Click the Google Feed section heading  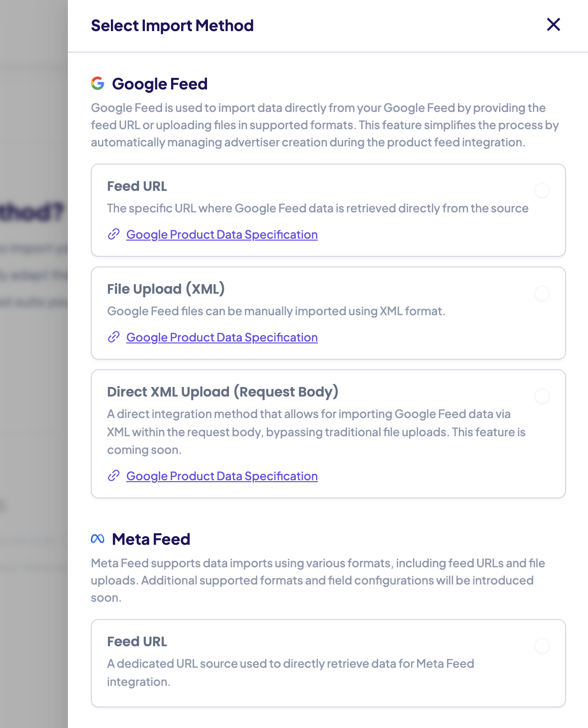(x=160, y=84)
